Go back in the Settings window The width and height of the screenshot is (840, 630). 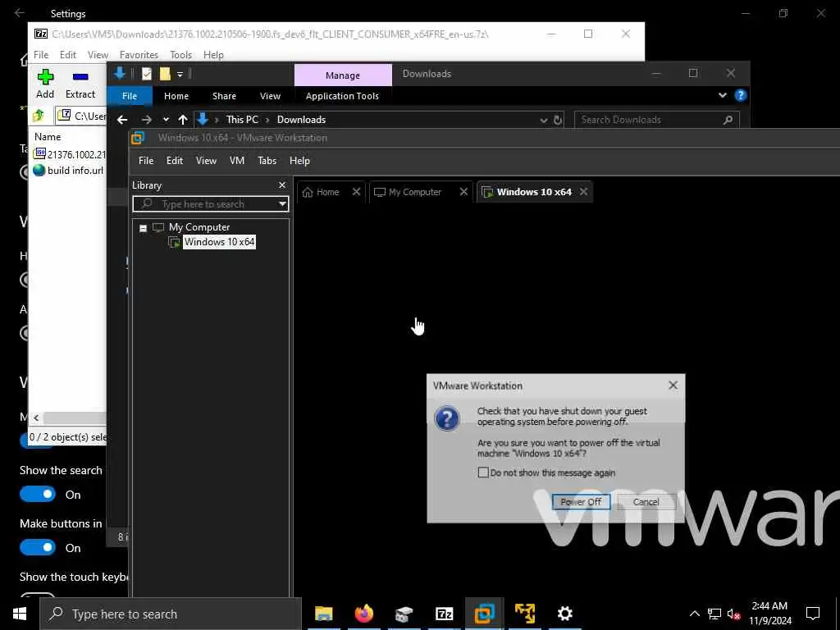click(x=20, y=13)
